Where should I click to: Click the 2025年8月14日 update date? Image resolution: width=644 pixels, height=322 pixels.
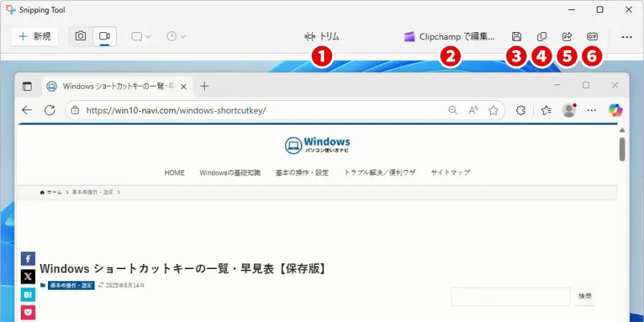click(125, 285)
